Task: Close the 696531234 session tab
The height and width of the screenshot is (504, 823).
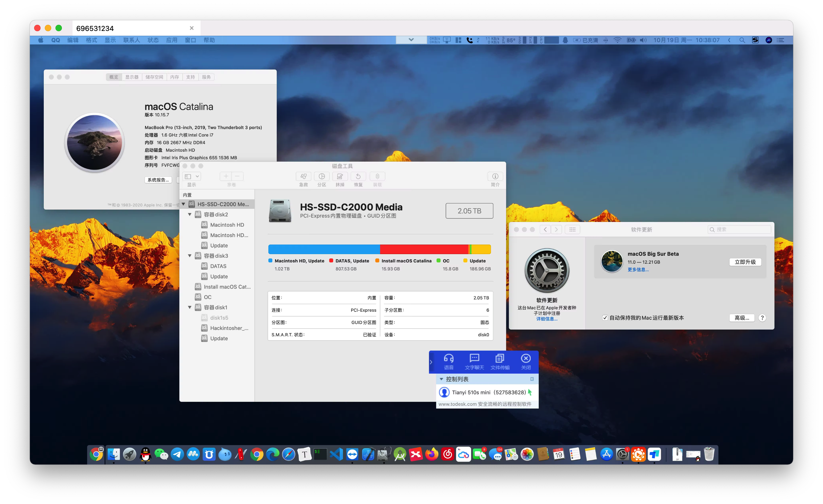Action: point(192,28)
